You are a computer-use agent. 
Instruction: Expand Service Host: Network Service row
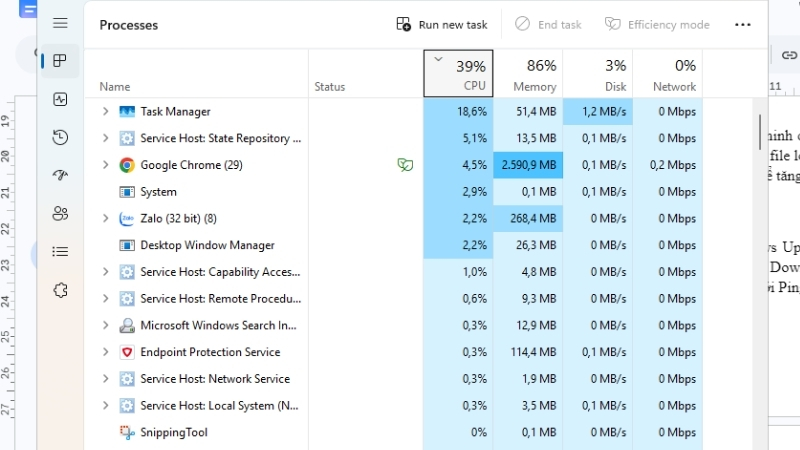106,379
